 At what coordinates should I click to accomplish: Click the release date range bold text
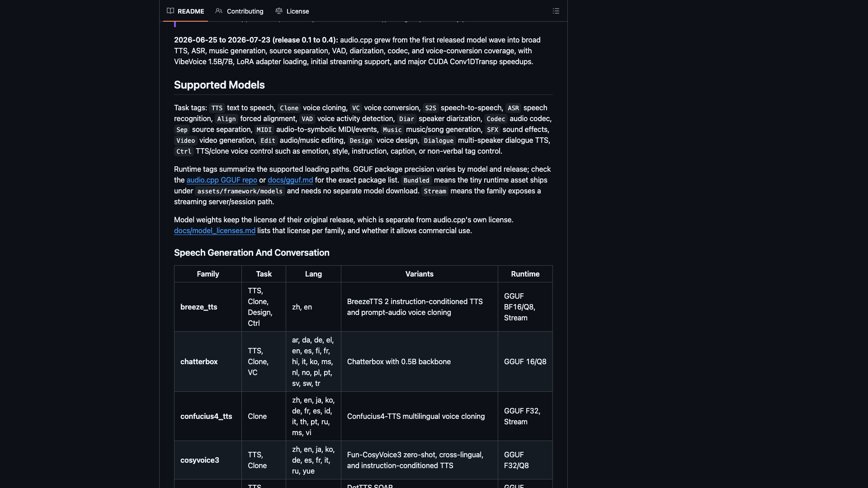(256, 40)
